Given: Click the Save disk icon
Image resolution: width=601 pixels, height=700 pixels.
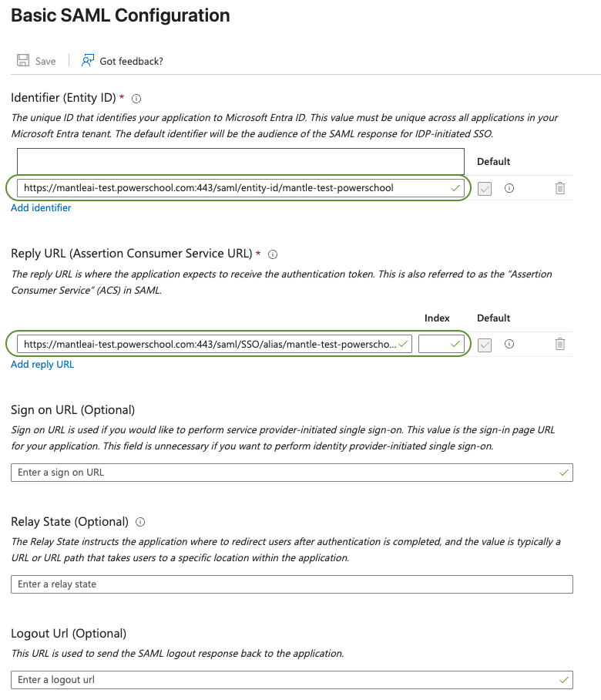Looking at the screenshot, I should (23, 61).
